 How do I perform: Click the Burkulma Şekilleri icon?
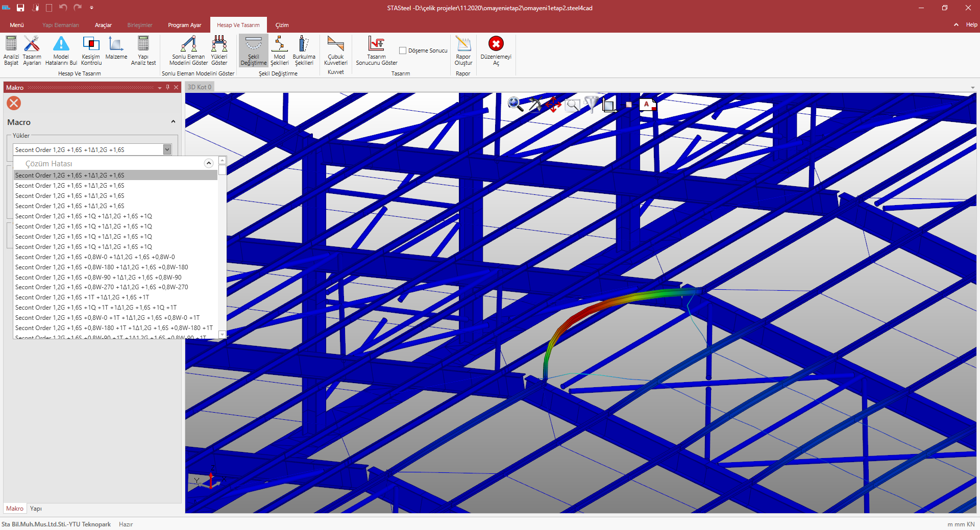point(304,44)
